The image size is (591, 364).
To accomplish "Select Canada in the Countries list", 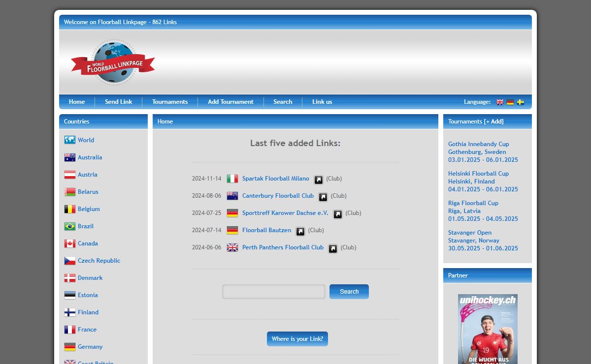I will [x=88, y=243].
